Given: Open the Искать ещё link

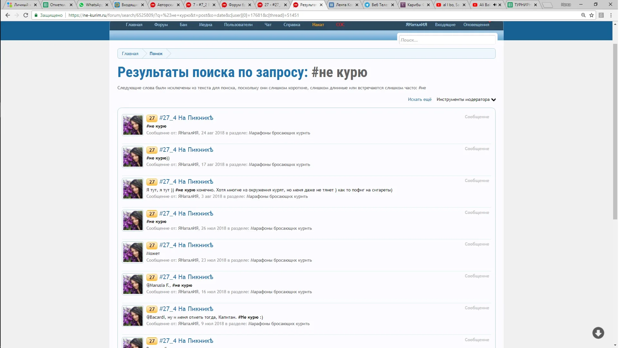Looking at the screenshot, I should 420,99.
